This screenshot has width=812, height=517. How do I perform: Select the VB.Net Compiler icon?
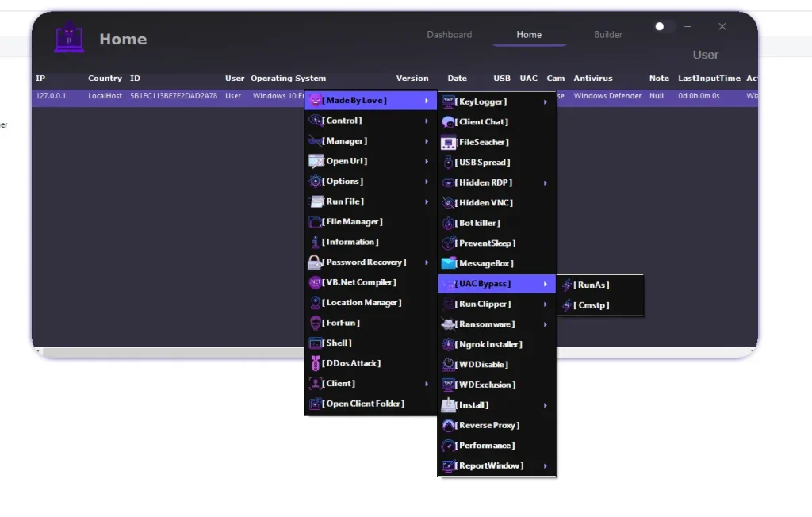tap(314, 282)
